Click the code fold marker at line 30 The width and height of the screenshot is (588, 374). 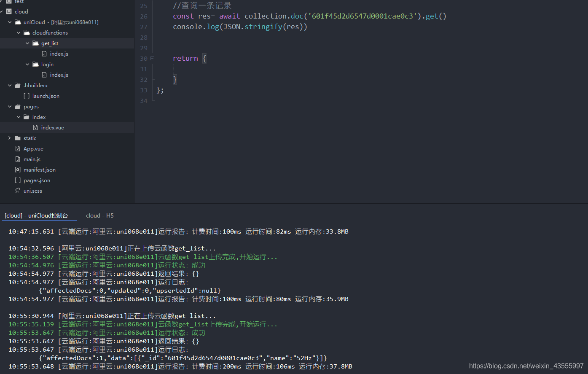(152, 59)
